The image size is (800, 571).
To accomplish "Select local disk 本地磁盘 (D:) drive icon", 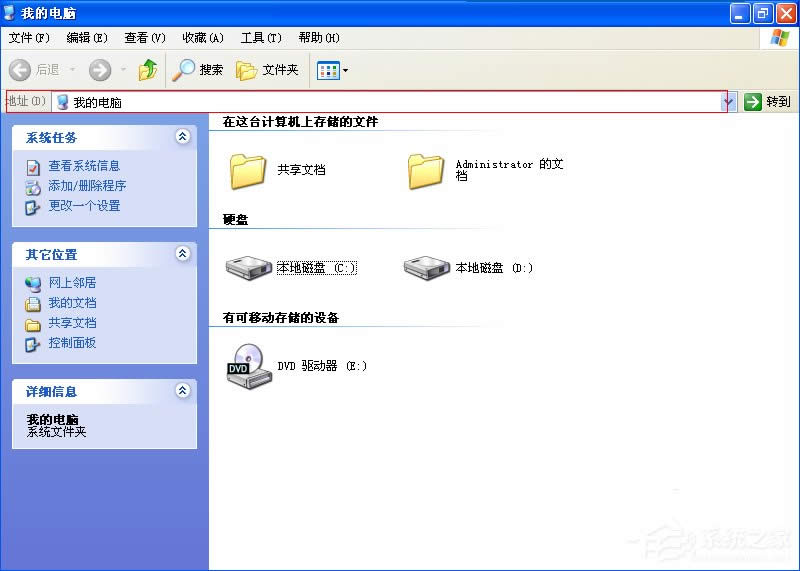I will pyautogui.click(x=426, y=267).
